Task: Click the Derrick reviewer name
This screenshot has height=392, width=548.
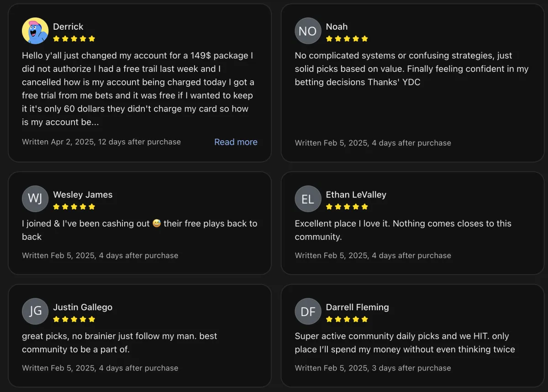Action: click(x=68, y=26)
